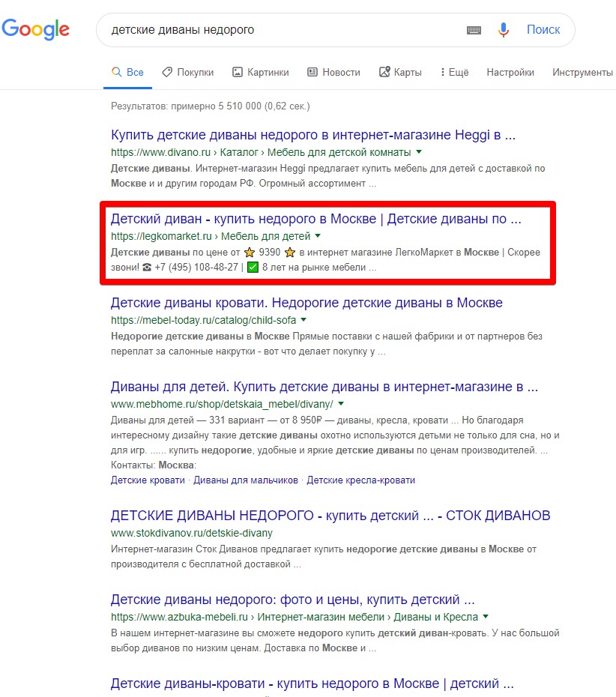Click the newspaper icon beside Новости

coord(312,71)
